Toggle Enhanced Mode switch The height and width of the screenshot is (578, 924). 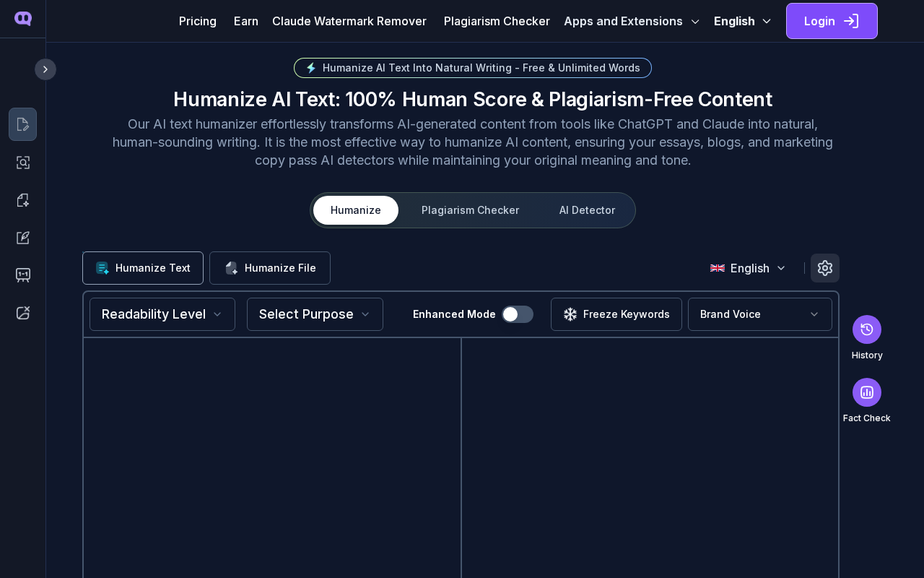518,314
